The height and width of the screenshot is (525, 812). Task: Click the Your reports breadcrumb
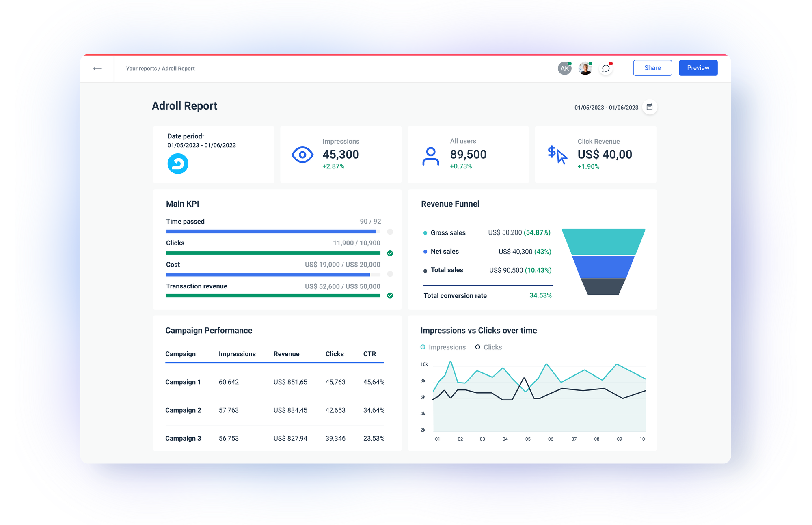(x=141, y=68)
